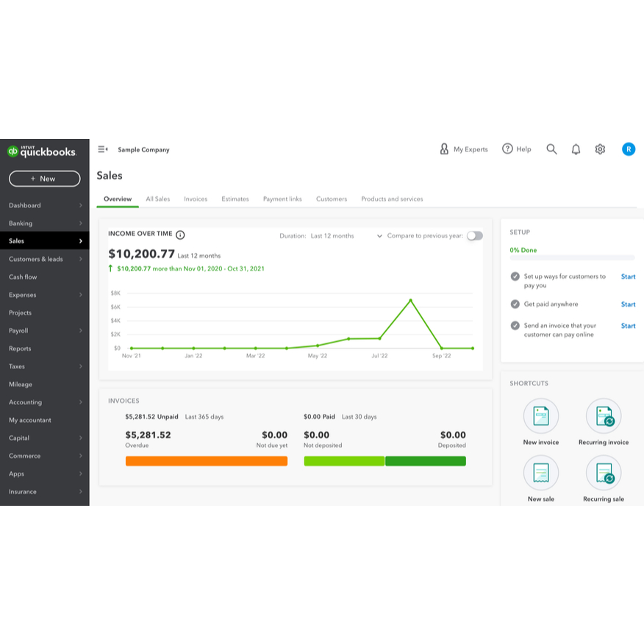Image resolution: width=644 pixels, height=644 pixels.
Task: Collapse the sidebar with the hamburger icon
Action: (103, 149)
